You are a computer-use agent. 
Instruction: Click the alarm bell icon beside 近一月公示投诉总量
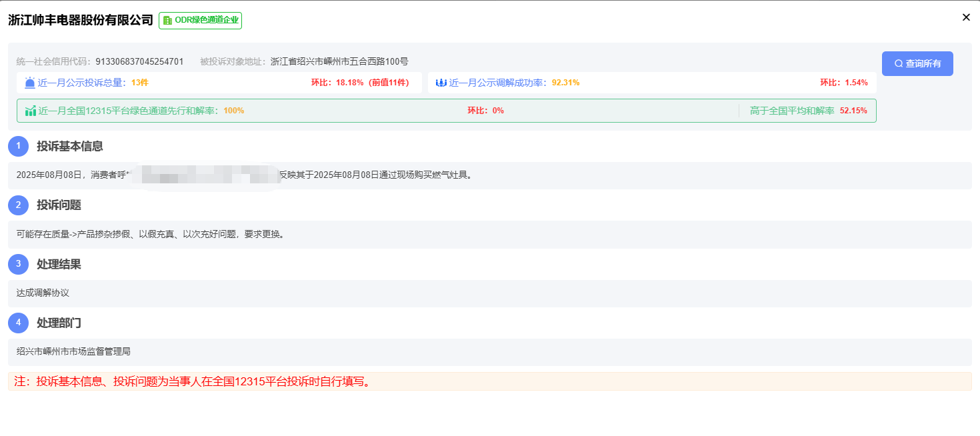[30, 83]
